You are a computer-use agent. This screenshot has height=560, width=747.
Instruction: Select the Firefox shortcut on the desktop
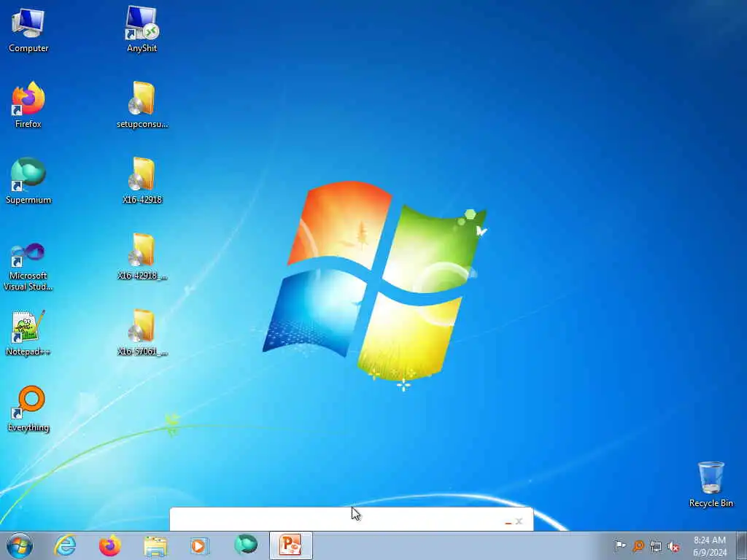click(28, 105)
